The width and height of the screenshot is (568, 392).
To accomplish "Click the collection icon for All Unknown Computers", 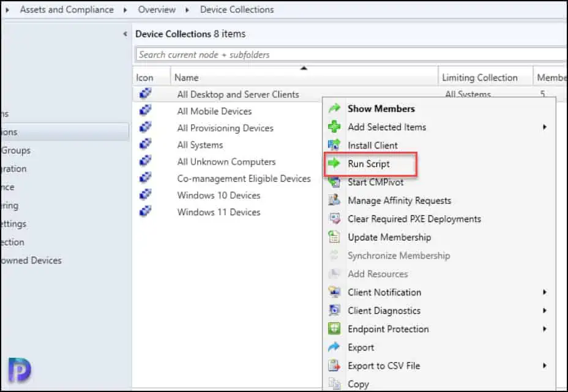I will pyautogui.click(x=145, y=161).
